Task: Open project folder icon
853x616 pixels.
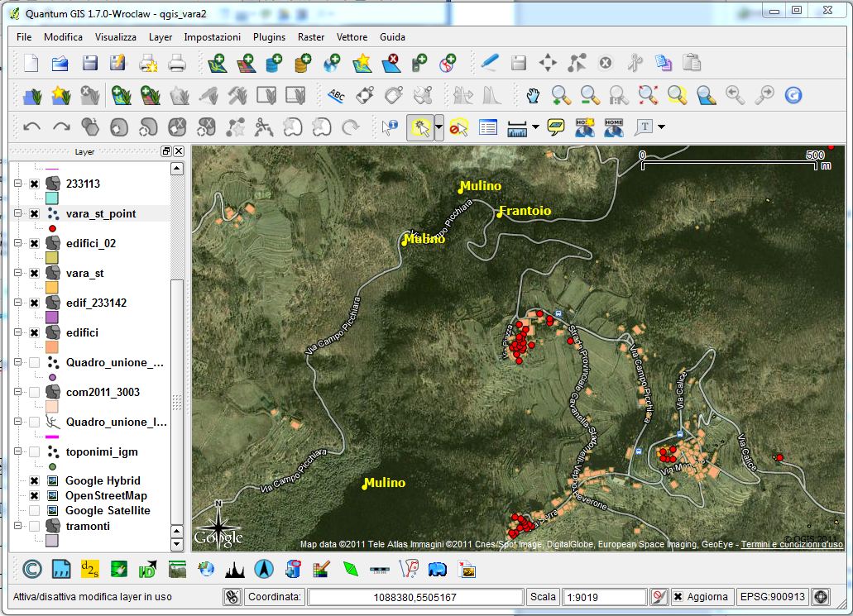Action: point(60,63)
